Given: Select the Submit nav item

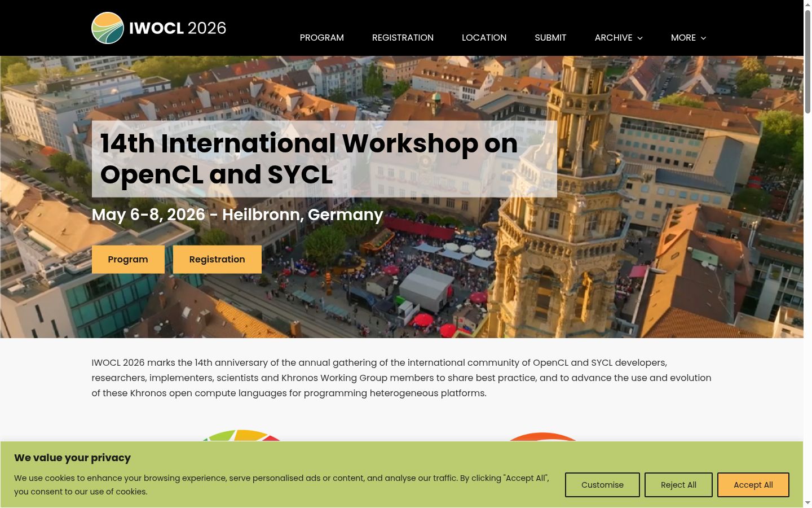Looking at the screenshot, I should [550, 38].
